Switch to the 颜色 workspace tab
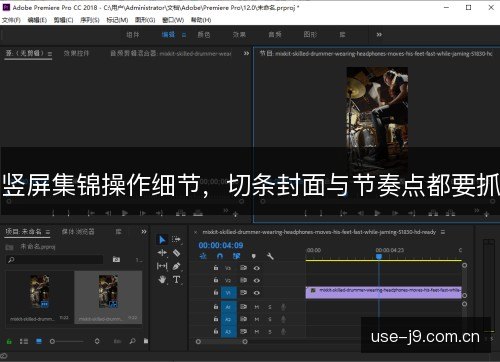 (x=204, y=34)
